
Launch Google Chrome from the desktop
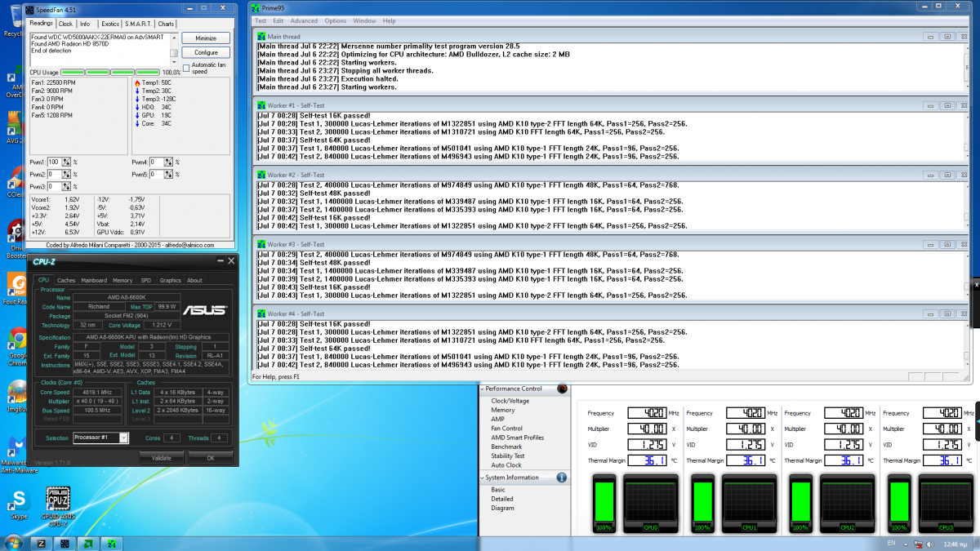click(16, 344)
